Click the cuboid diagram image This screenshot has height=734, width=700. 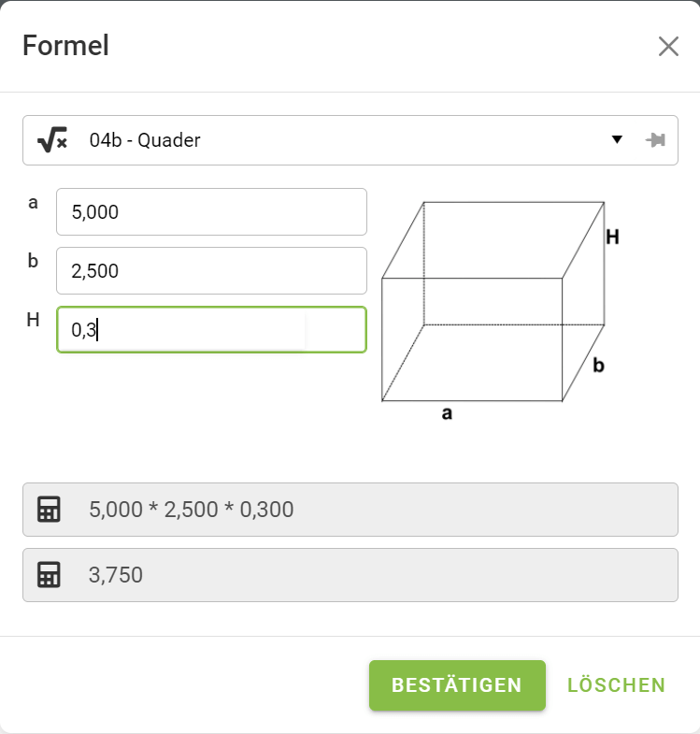(493, 301)
